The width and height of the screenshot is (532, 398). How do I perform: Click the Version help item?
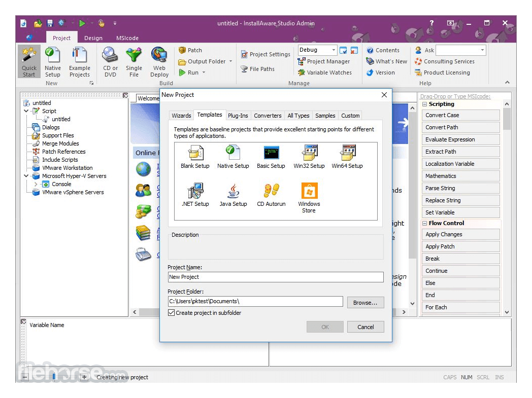coord(380,73)
